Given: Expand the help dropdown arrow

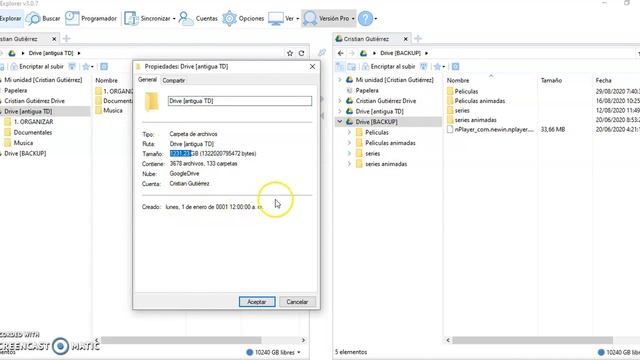Looking at the screenshot, I should 376,19.
